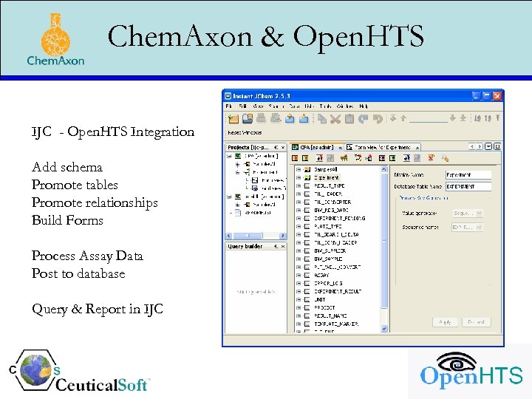
Task: Open the View menu
Action: coord(258,106)
